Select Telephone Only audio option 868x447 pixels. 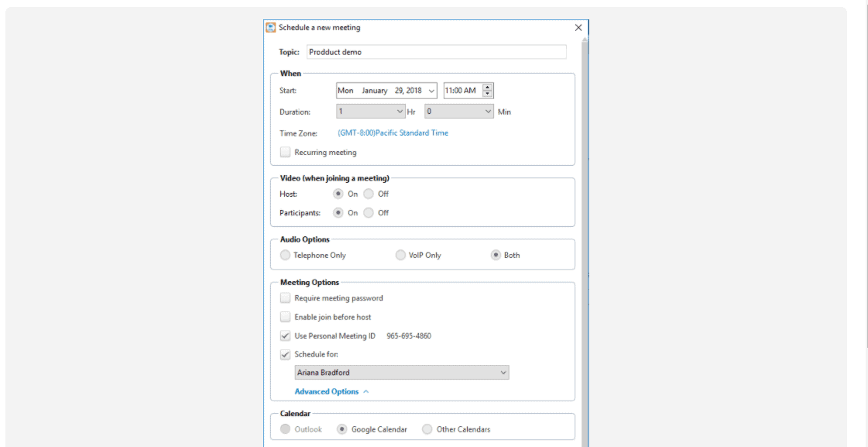pyautogui.click(x=285, y=256)
